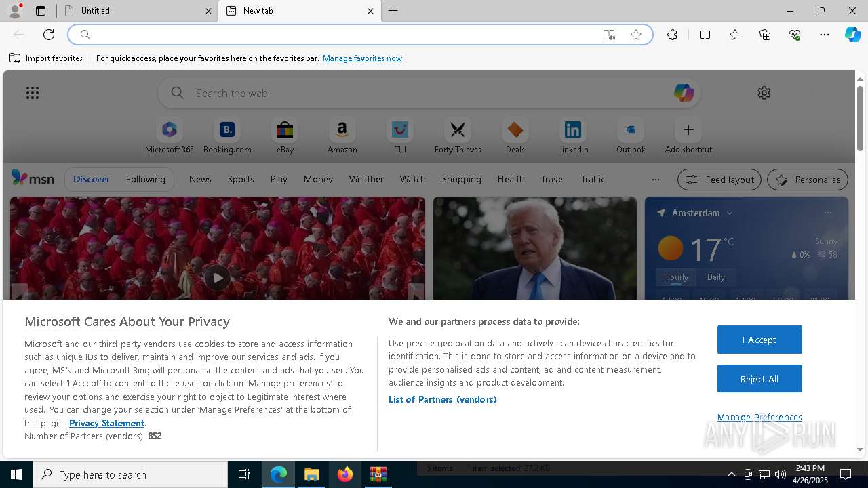Click Add shortcut plus button

pyautogui.click(x=688, y=129)
